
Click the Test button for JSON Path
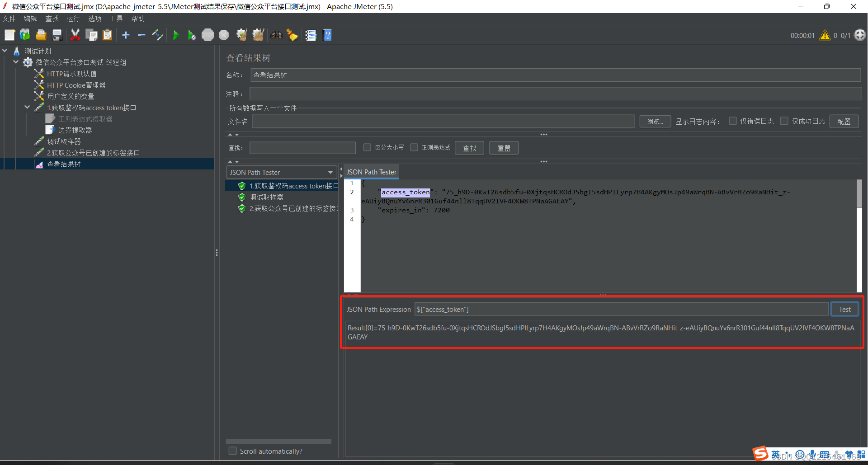[x=844, y=309]
